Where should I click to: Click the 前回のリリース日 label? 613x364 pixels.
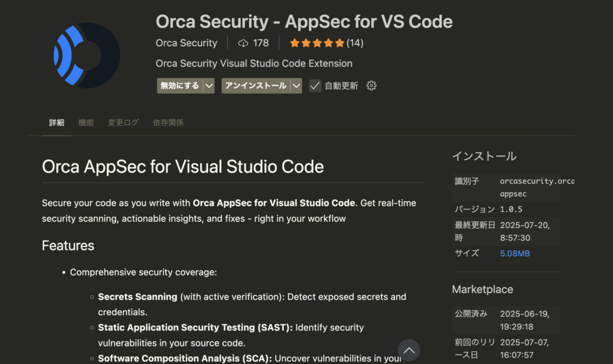click(x=475, y=348)
